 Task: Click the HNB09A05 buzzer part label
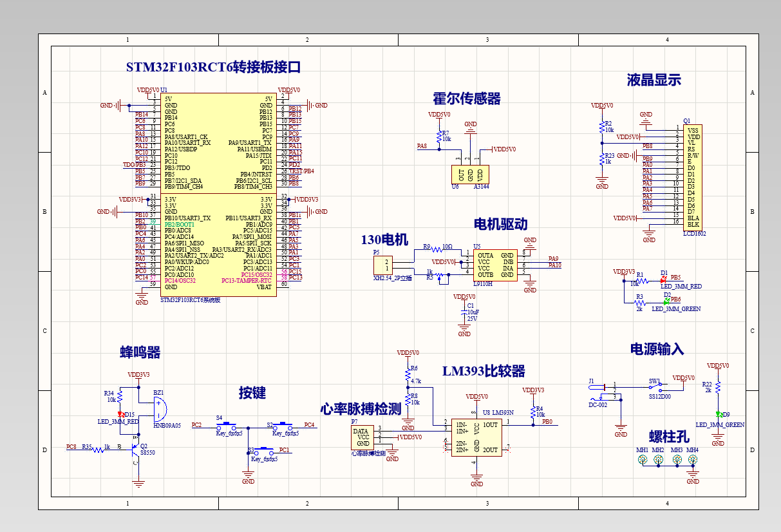pos(167,426)
